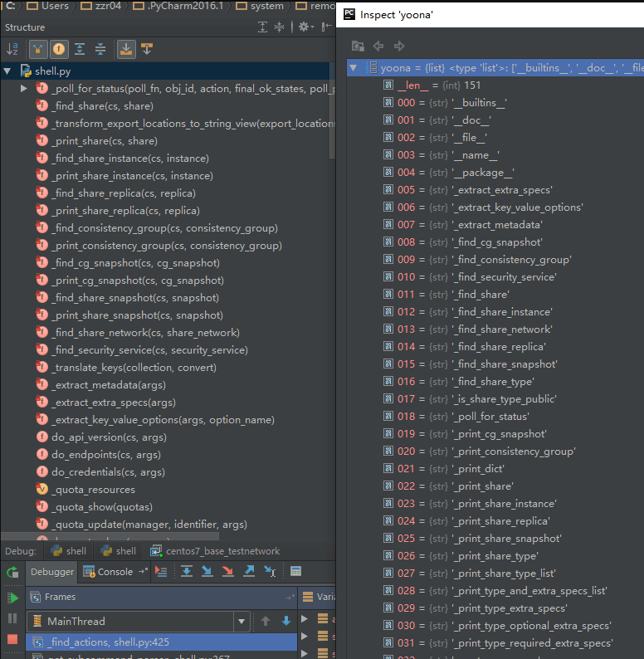Click Step Into My Code icon
The image size is (644, 659).
[x=228, y=571]
